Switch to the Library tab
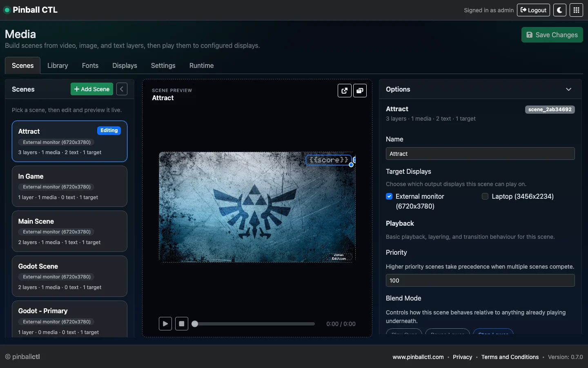The image size is (588, 368). (58, 65)
